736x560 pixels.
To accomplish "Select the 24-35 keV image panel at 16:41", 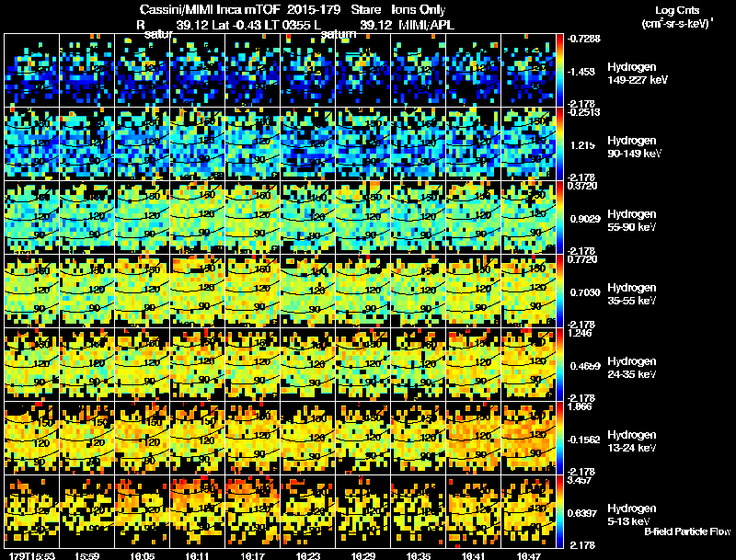I will coord(474,365).
